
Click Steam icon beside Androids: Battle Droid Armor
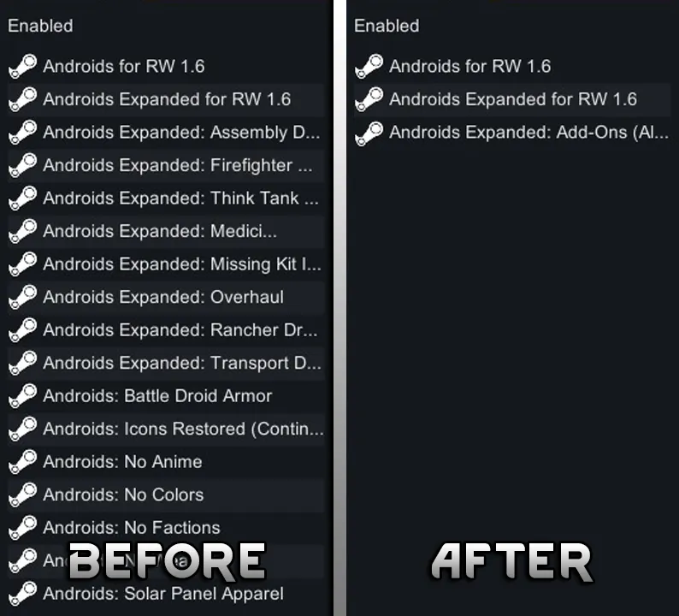[x=23, y=396]
